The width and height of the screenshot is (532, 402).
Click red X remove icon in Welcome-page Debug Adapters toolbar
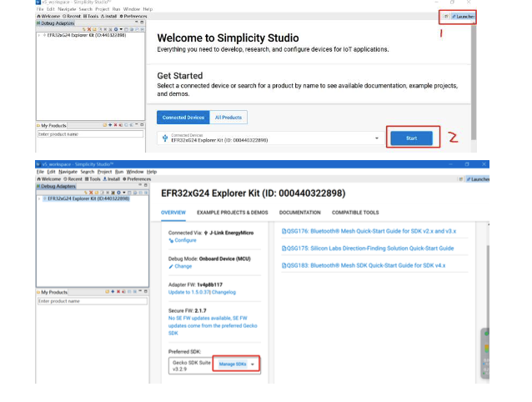point(89,29)
